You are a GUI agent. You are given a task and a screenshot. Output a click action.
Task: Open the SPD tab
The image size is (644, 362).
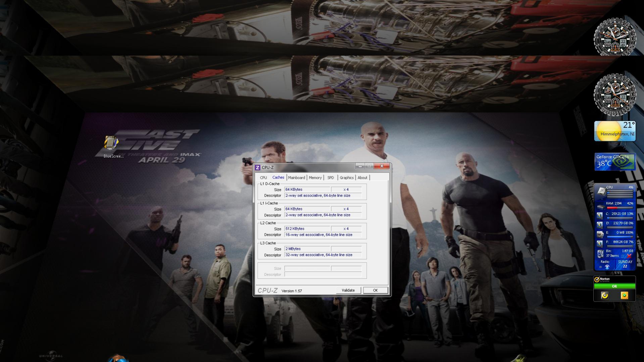click(x=331, y=178)
